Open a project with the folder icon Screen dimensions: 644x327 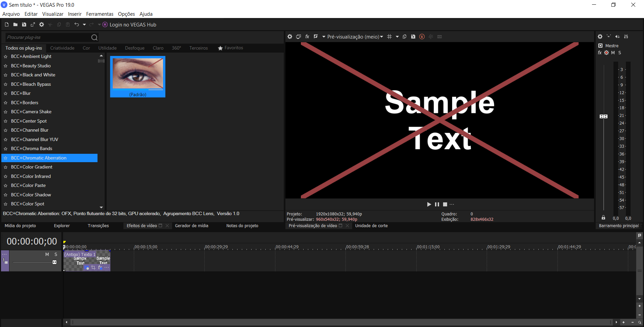15,24
